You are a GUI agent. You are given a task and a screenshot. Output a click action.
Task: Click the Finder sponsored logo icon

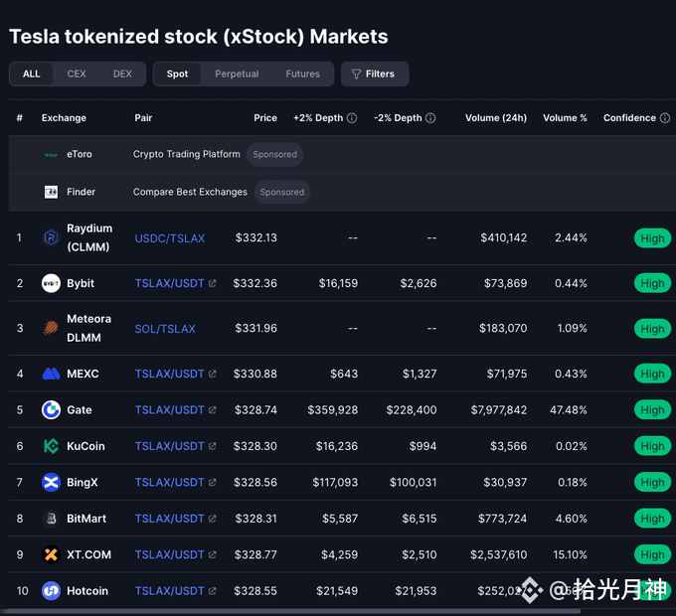click(x=51, y=192)
